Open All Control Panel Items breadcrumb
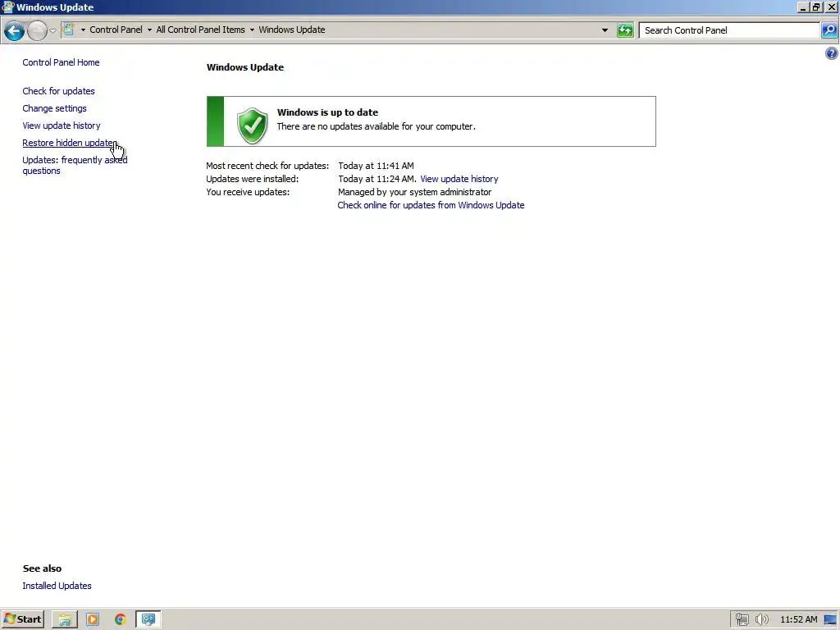The height and width of the screenshot is (630, 840). point(200,30)
